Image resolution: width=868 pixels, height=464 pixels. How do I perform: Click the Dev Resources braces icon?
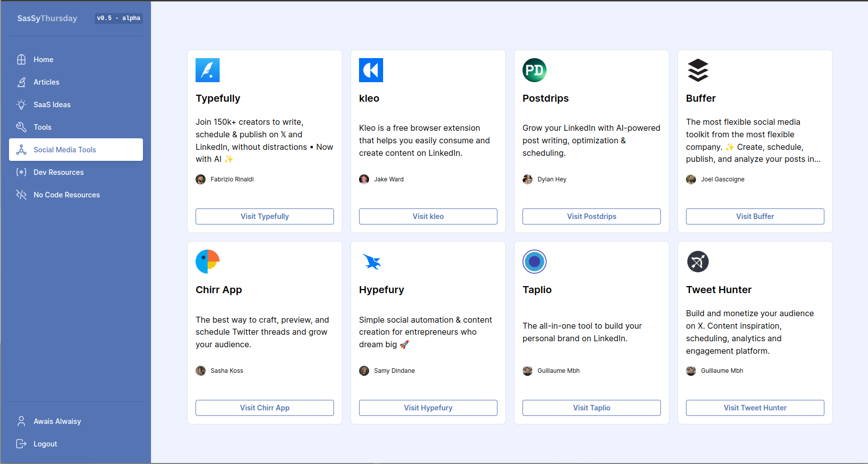pyautogui.click(x=21, y=172)
